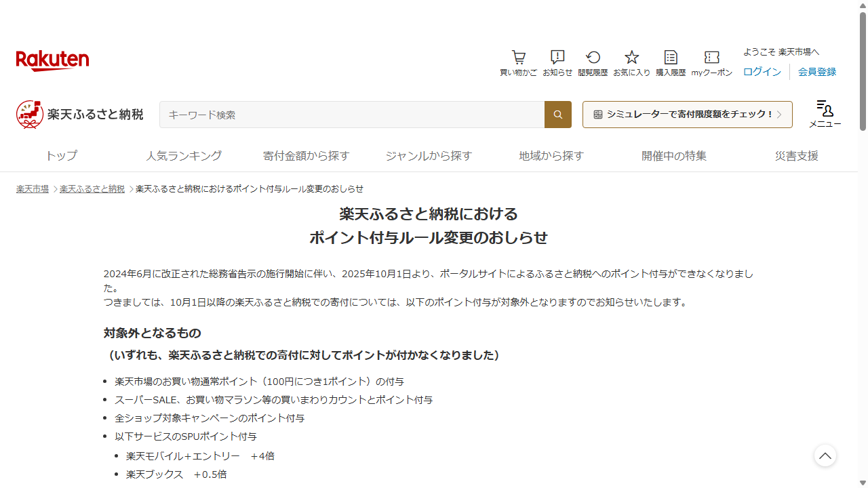The width and height of the screenshot is (868, 488).
Task: Click the 楽天市場 breadcrumb link
Action: pyautogui.click(x=33, y=189)
